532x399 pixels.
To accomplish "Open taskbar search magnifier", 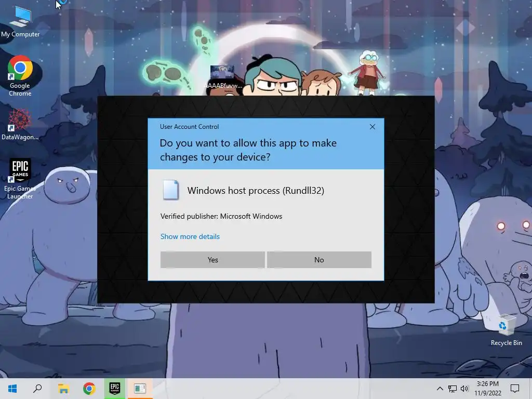I will coord(37,389).
